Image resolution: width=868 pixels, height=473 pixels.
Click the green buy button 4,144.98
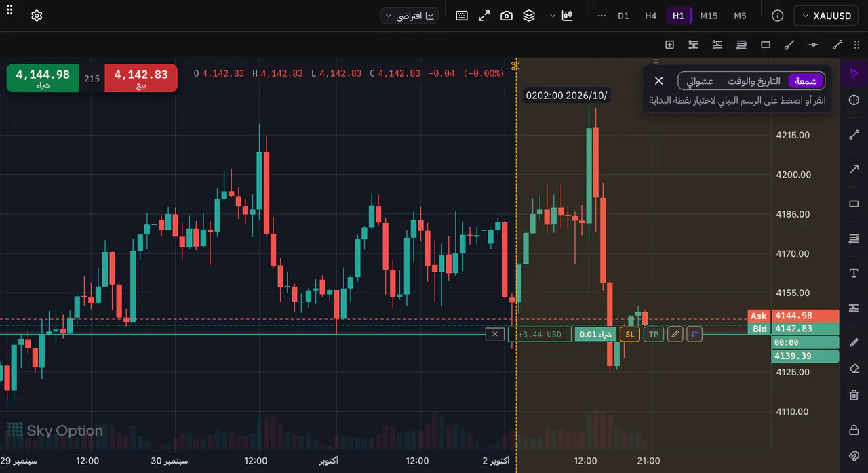tap(43, 78)
